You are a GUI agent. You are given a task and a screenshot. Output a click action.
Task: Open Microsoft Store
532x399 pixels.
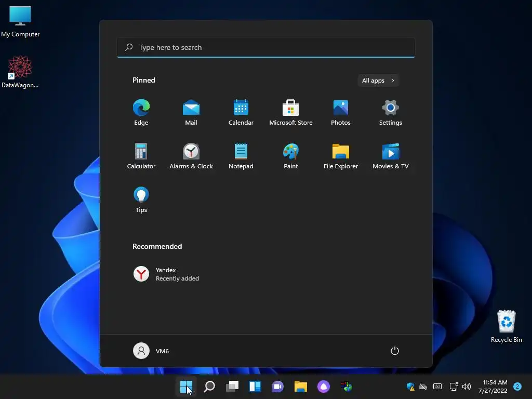(x=291, y=112)
